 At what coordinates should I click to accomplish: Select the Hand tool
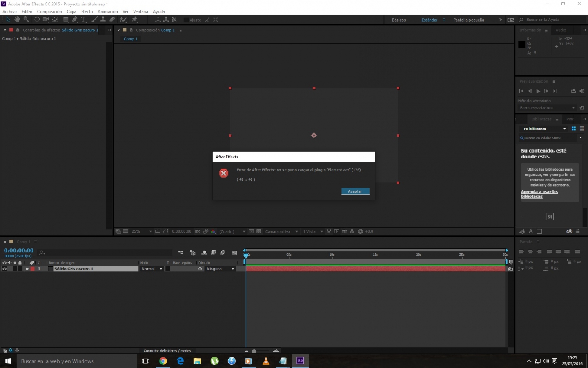pos(17,19)
